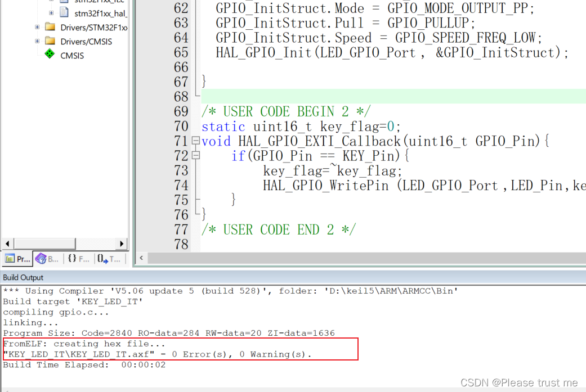
Task: Click 'GPIO_SPEED_FREQ_LOW' on line 64
Action: [x=466, y=38]
